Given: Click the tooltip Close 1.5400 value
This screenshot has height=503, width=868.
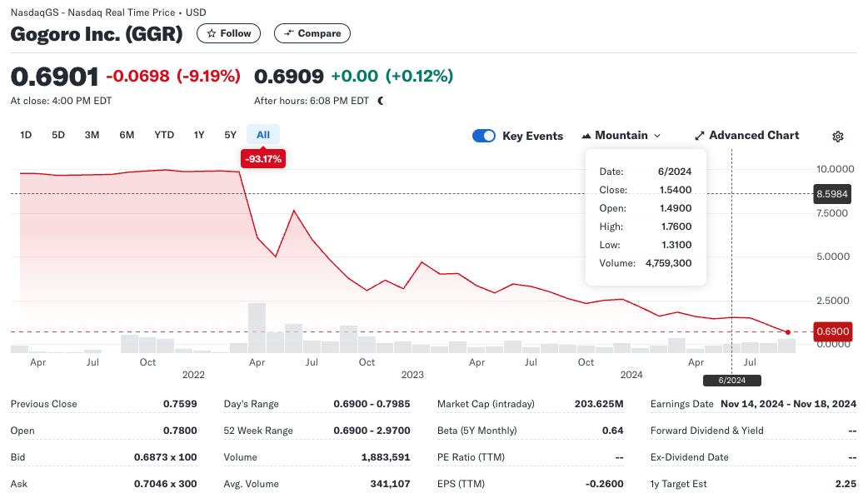Looking at the screenshot, I should coord(676,190).
